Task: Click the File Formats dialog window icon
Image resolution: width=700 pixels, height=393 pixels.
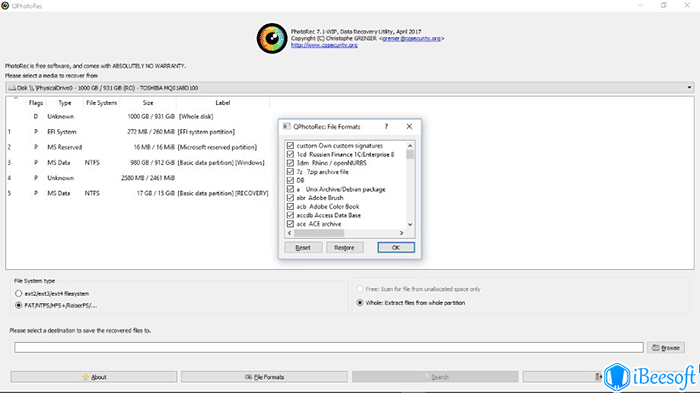Action: click(287, 126)
